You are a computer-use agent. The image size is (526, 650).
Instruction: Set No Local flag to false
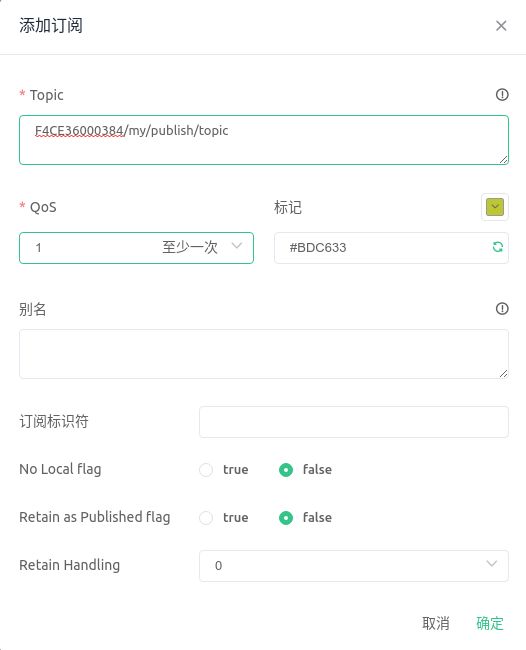click(x=286, y=470)
